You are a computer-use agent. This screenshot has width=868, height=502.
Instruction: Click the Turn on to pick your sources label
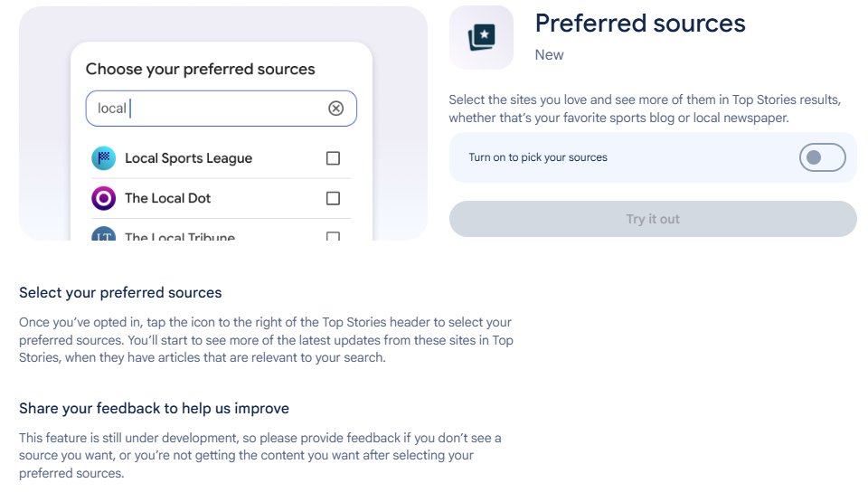538,157
